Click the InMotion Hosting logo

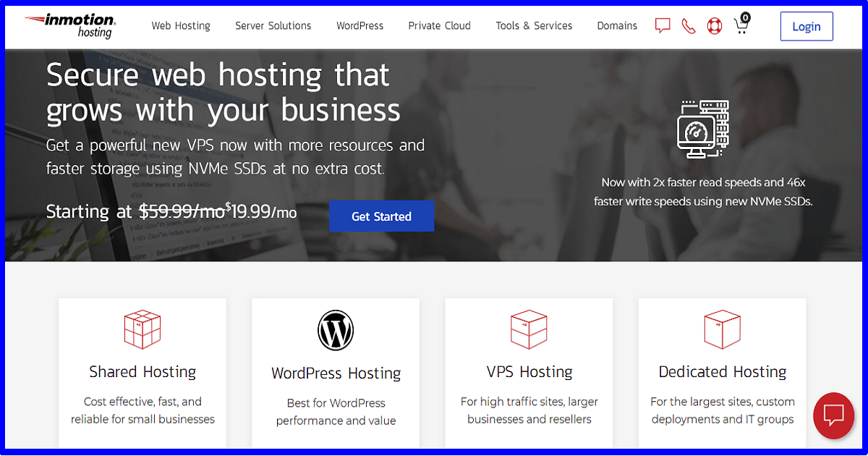[x=69, y=25]
